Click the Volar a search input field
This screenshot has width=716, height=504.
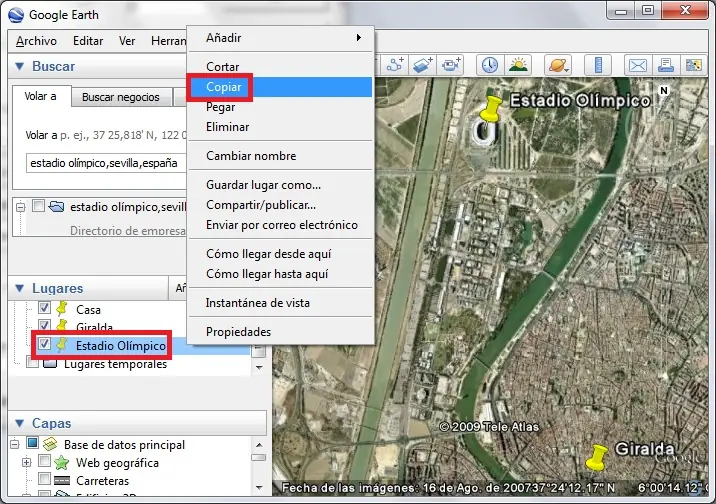click(x=107, y=163)
